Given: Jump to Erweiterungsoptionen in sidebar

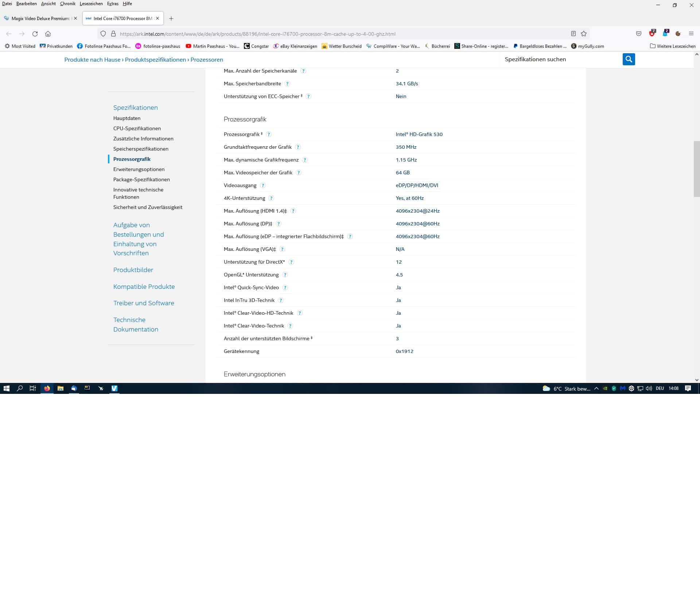Looking at the screenshot, I should [139, 169].
